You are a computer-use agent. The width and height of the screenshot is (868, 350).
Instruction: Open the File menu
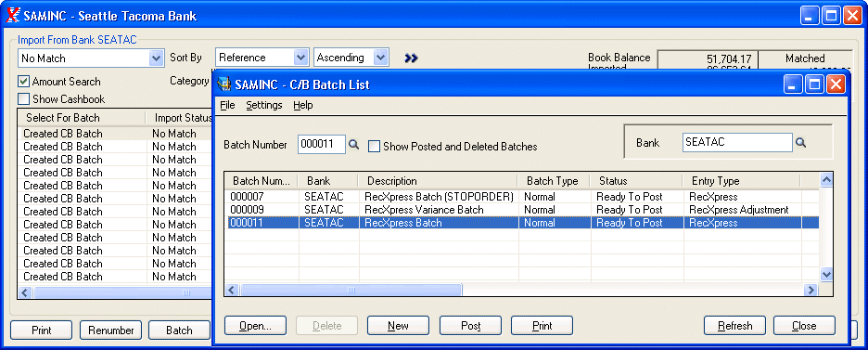coord(227,105)
